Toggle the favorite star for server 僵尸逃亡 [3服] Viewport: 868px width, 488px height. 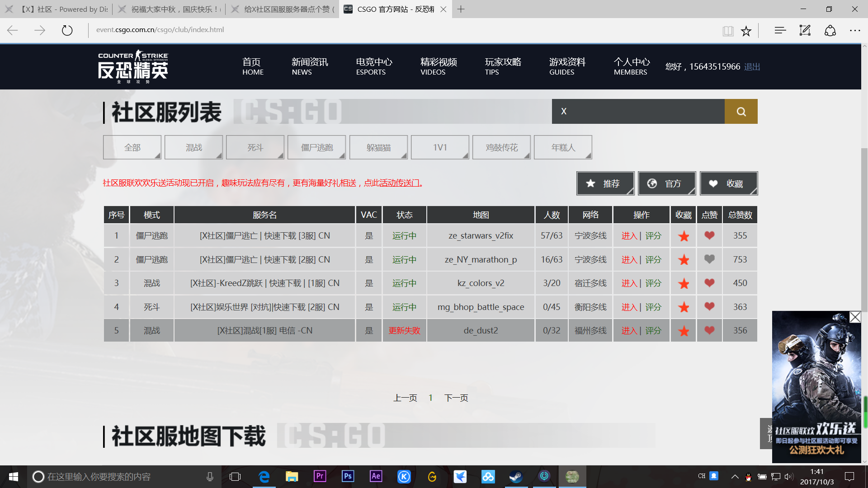pos(683,235)
